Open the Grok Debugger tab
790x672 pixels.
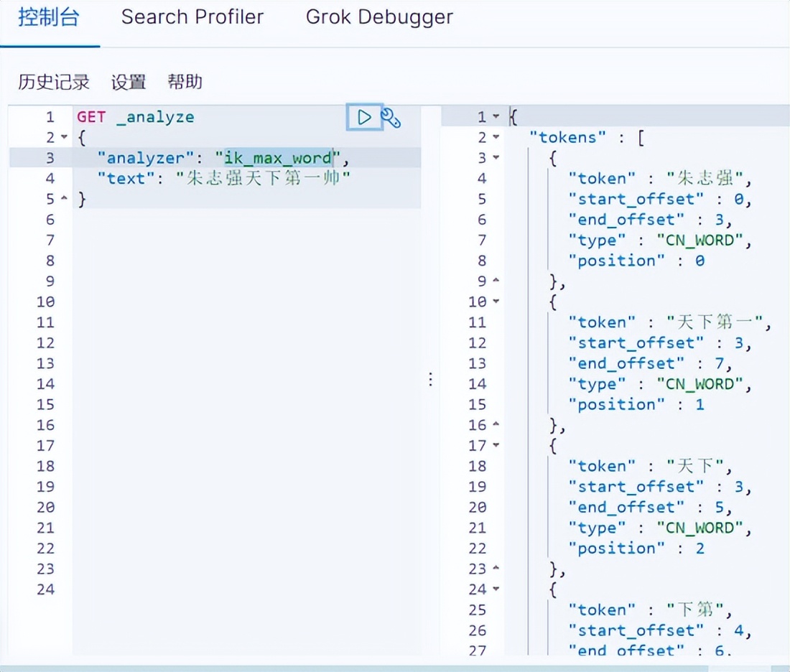point(379,17)
